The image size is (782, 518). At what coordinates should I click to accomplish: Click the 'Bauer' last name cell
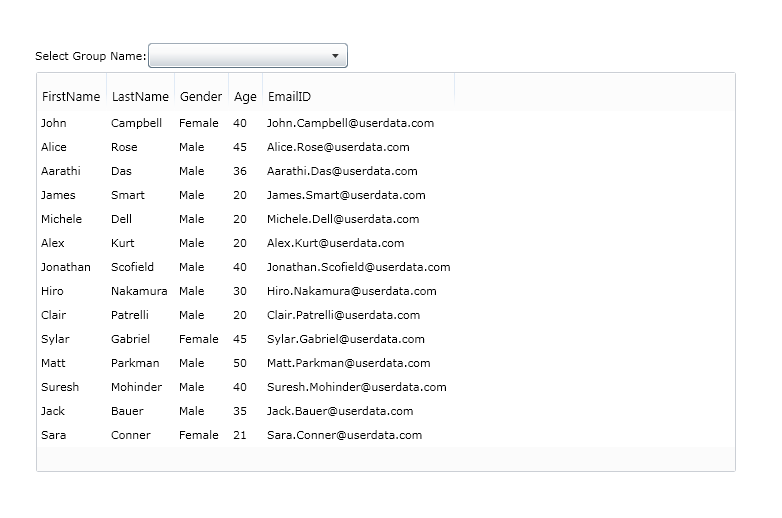(127, 410)
